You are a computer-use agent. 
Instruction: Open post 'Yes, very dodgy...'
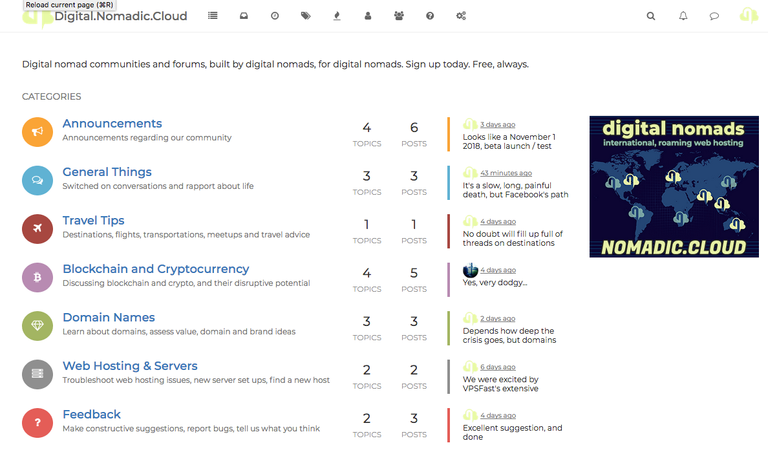(x=495, y=283)
